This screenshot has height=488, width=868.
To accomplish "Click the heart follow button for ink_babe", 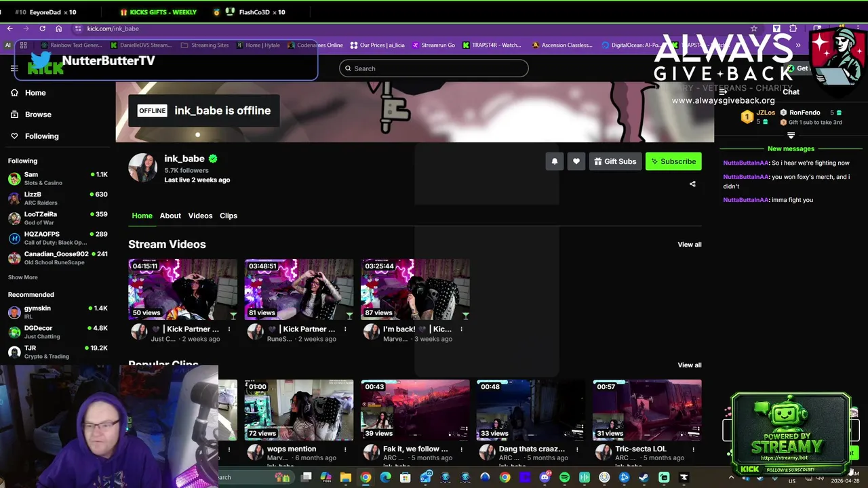I will [x=576, y=161].
